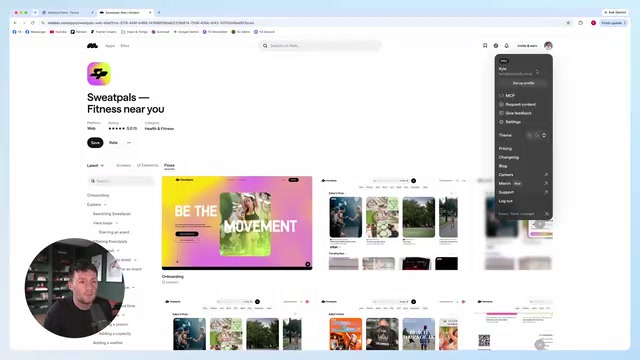Click the Sweatpals app icon
The width and height of the screenshot is (640, 360).
[99, 74]
